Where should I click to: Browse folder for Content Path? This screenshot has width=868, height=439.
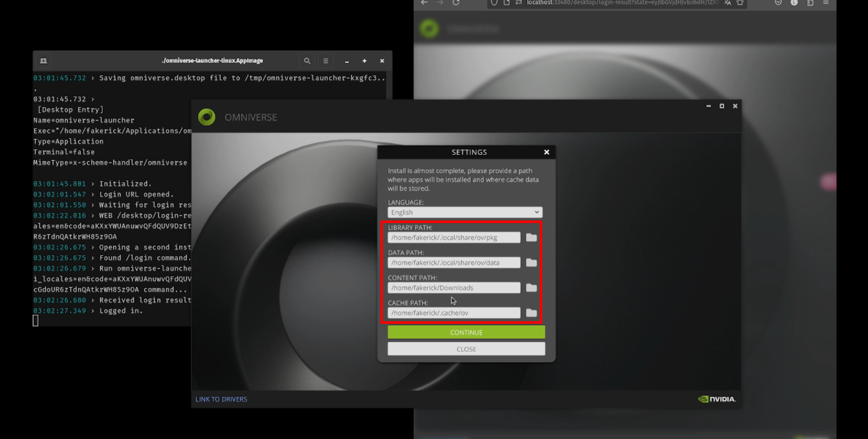[531, 288]
